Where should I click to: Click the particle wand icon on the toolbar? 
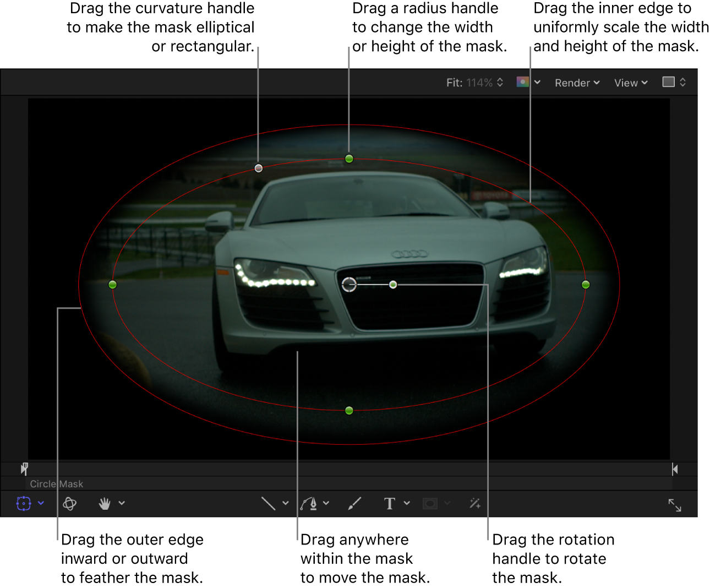coord(475,503)
